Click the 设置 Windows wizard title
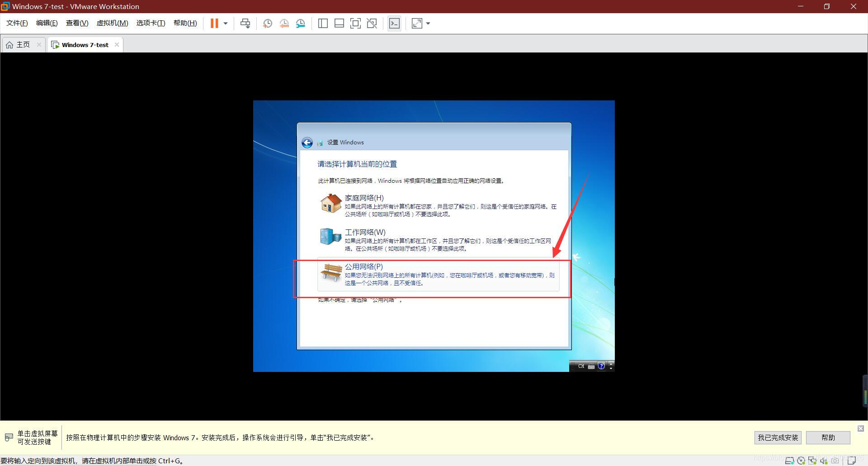The width and height of the screenshot is (868, 466). 345,143
